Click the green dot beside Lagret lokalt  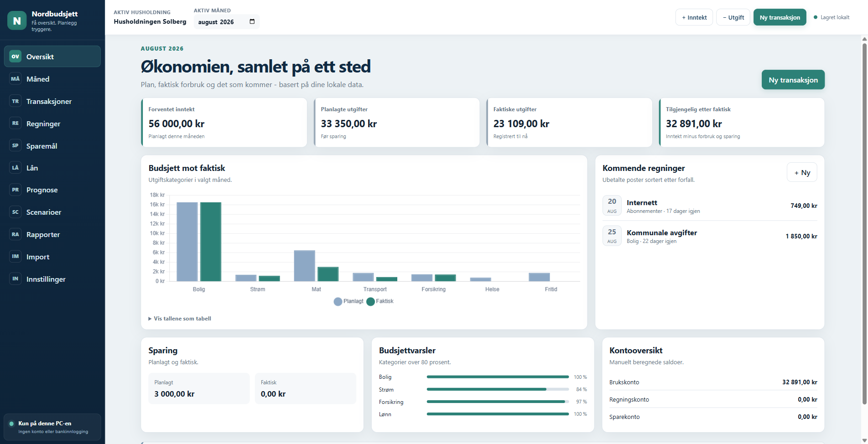pos(816,17)
